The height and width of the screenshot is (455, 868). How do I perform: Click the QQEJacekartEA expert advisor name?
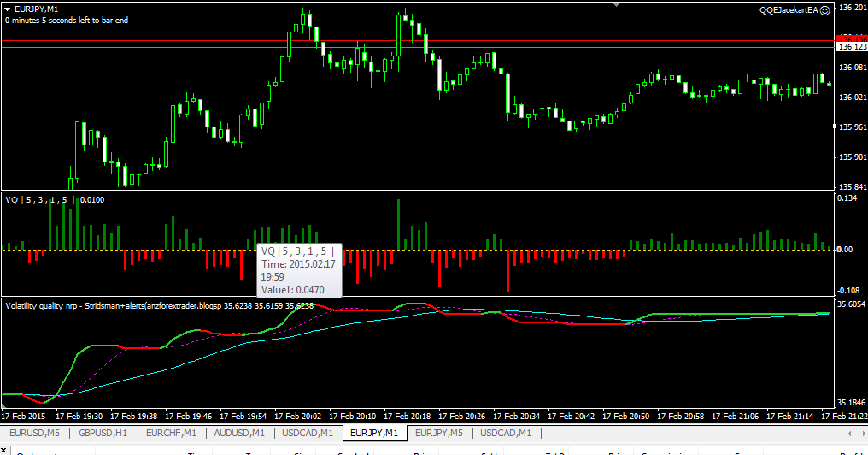pyautogui.click(x=789, y=10)
